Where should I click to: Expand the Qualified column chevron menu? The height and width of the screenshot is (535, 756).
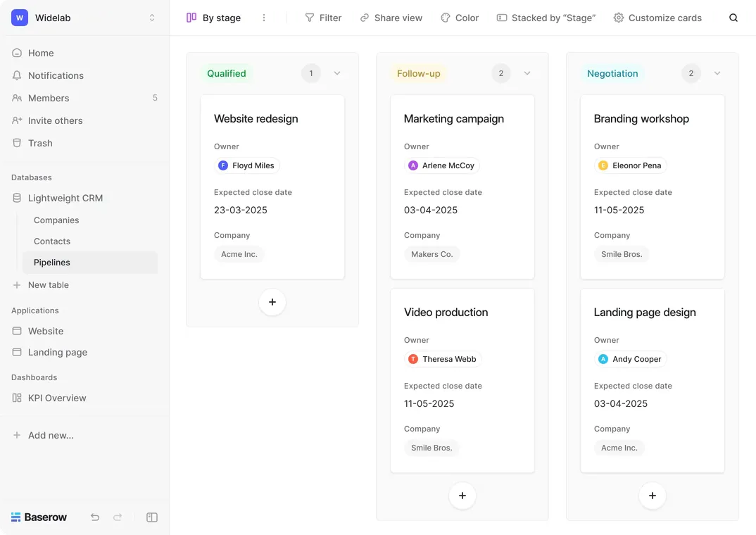pyautogui.click(x=337, y=73)
